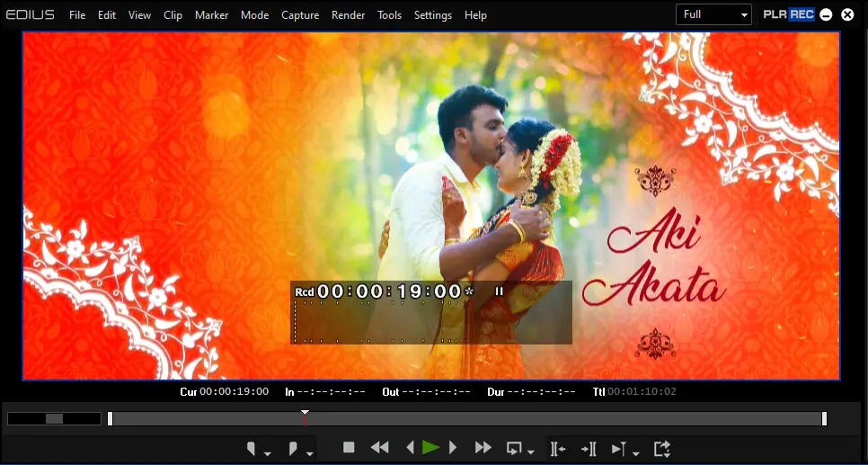Step back to the previous frame
Viewport: 868px width, 465px height.
(x=410, y=448)
